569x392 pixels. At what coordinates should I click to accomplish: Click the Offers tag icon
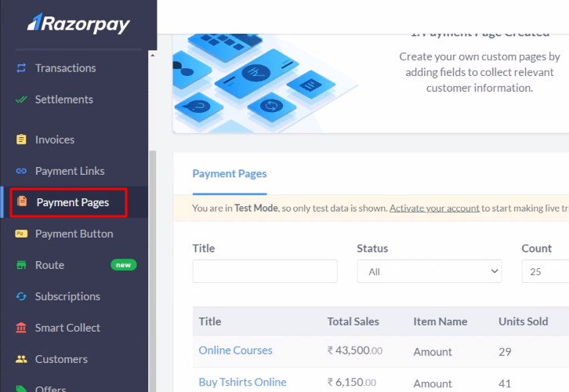[21, 389]
